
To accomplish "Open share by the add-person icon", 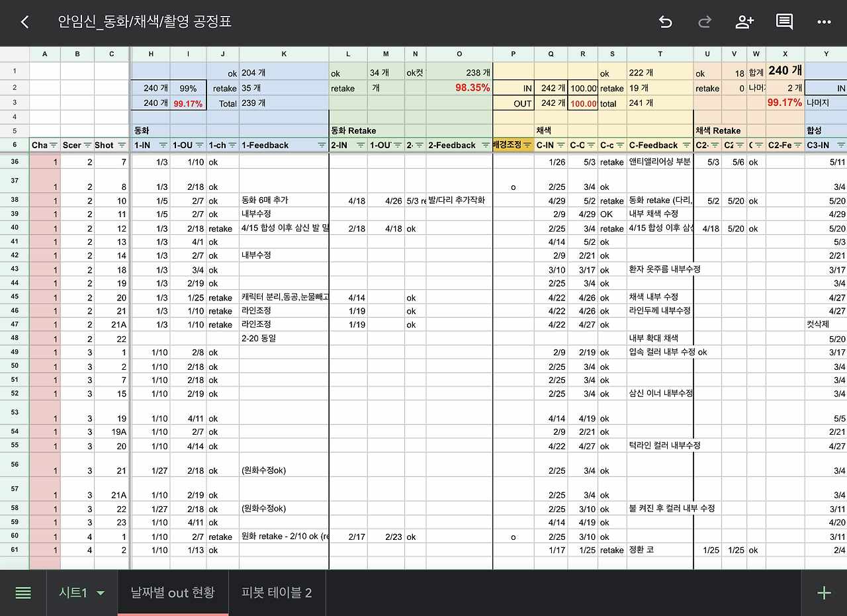I will coord(744,22).
